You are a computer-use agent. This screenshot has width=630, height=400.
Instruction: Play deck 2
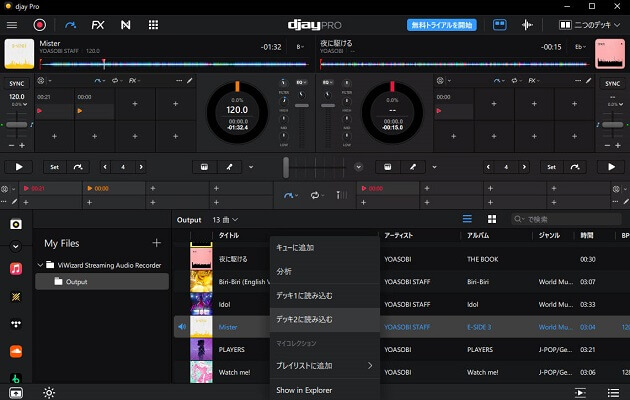tap(611, 167)
